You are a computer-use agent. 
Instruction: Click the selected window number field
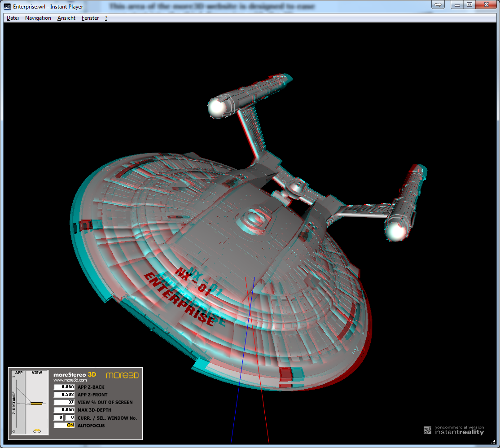tap(70, 418)
